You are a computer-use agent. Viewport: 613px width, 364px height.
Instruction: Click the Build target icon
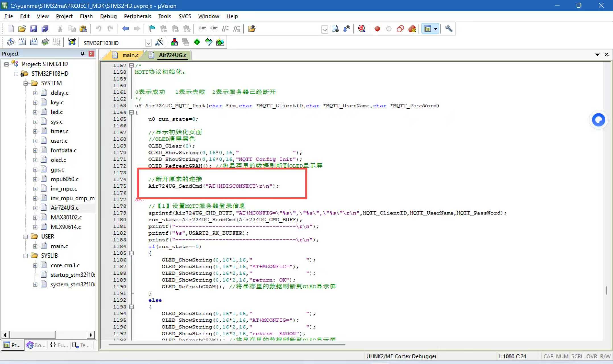pyautogui.click(x=22, y=42)
